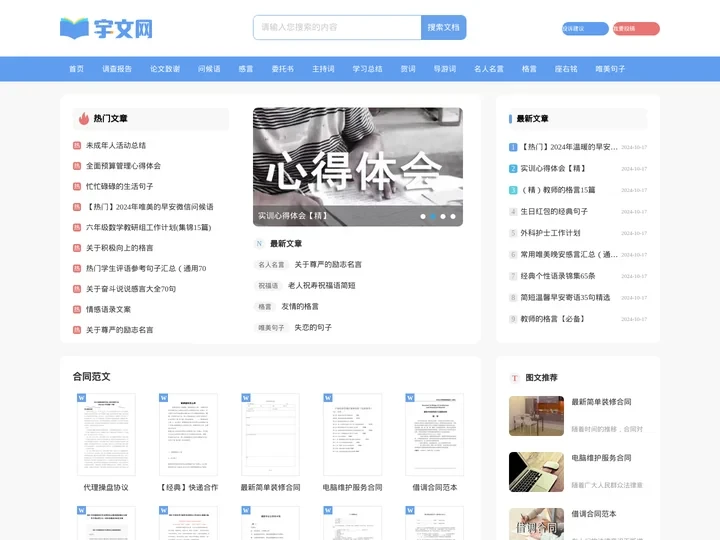Click the blue 投诉建议 pill button

[x=585, y=28]
